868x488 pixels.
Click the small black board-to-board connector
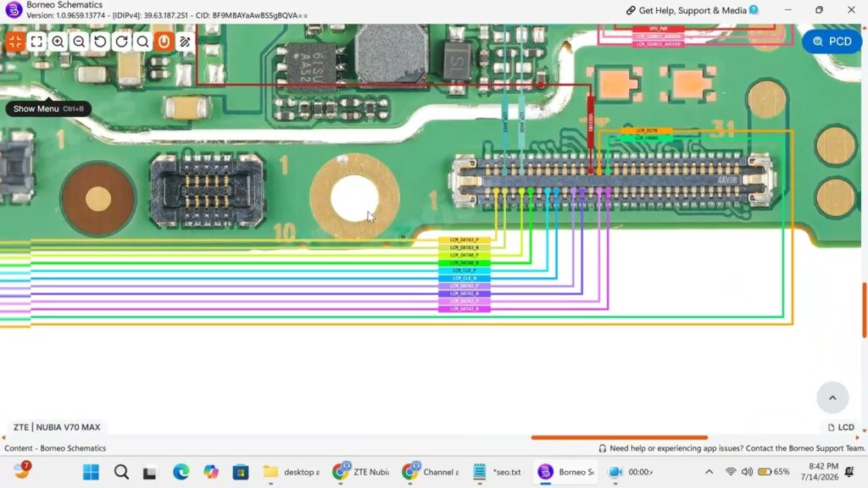207,191
